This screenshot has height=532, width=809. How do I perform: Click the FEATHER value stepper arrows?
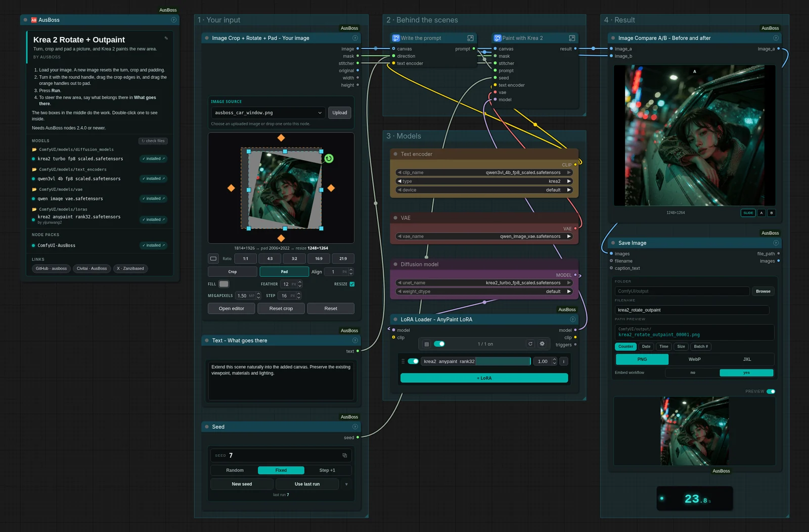pos(300,284)
